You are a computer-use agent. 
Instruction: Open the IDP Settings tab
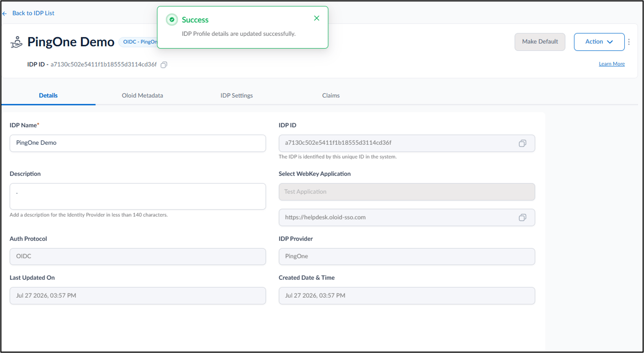tap(237, 95)
